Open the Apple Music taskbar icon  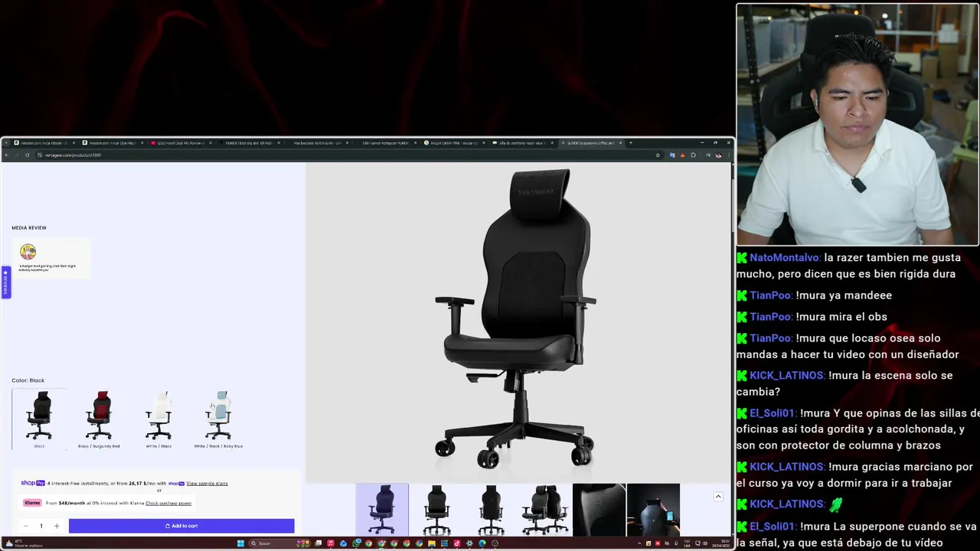331,543
